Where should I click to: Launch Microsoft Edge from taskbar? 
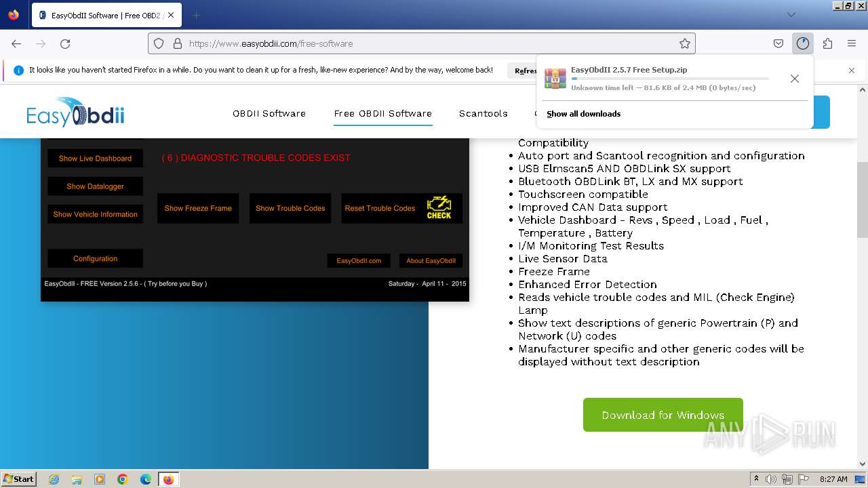(x=146, y=479)
